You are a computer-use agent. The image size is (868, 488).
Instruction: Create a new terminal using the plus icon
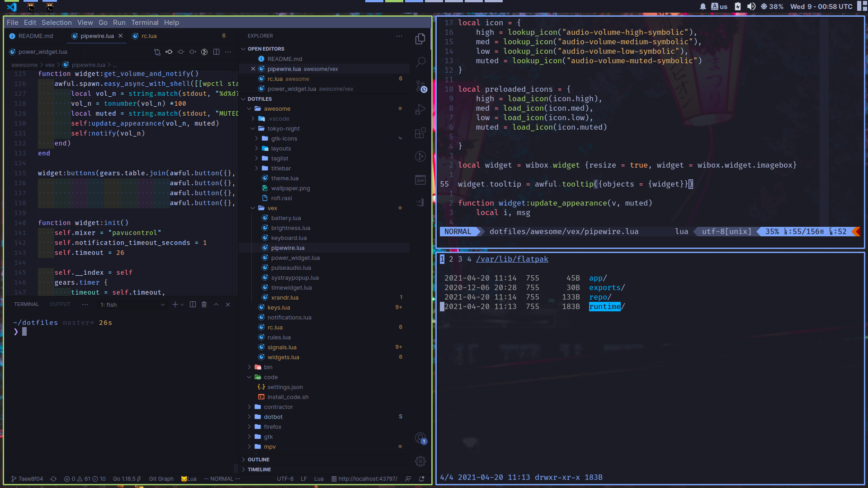[175, 305]
